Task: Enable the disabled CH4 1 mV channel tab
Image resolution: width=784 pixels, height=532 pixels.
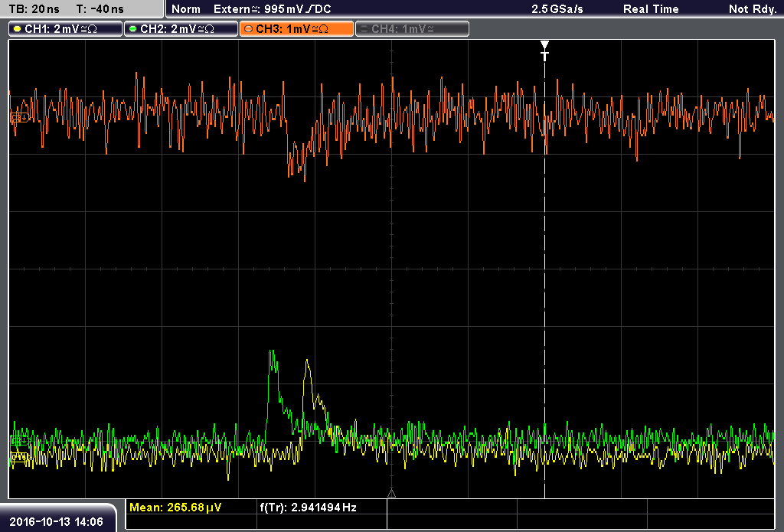Action: point(412,29)
